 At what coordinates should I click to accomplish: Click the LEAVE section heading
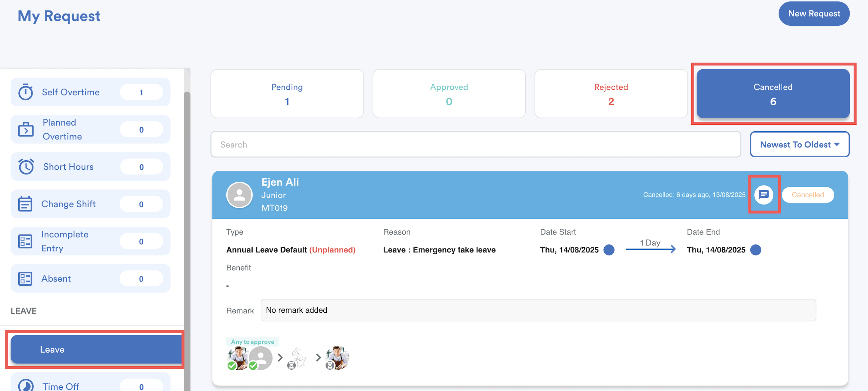click(24, 311)
